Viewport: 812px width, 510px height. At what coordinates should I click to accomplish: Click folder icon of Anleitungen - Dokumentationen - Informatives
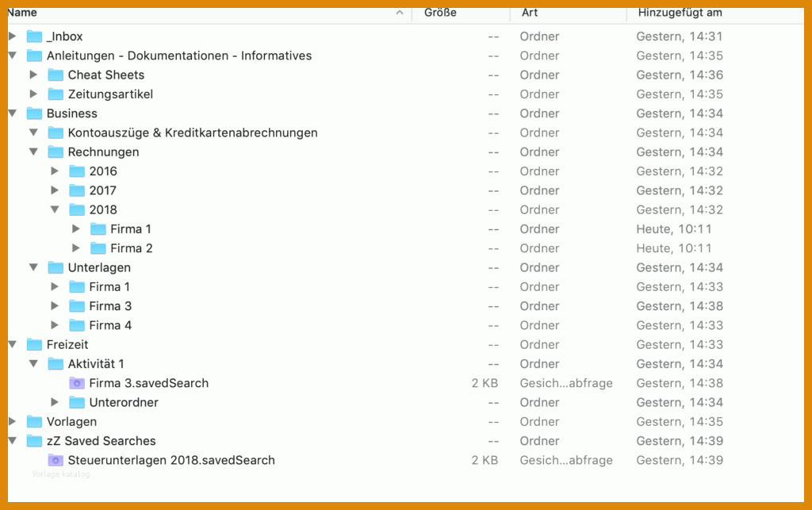click(x=34, y=56)
